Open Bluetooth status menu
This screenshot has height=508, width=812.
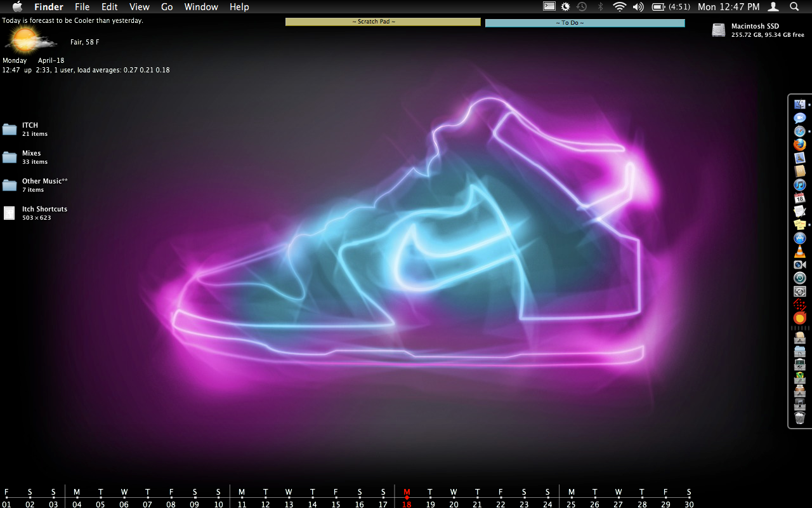pyautogui.click(x=600, y=6)
